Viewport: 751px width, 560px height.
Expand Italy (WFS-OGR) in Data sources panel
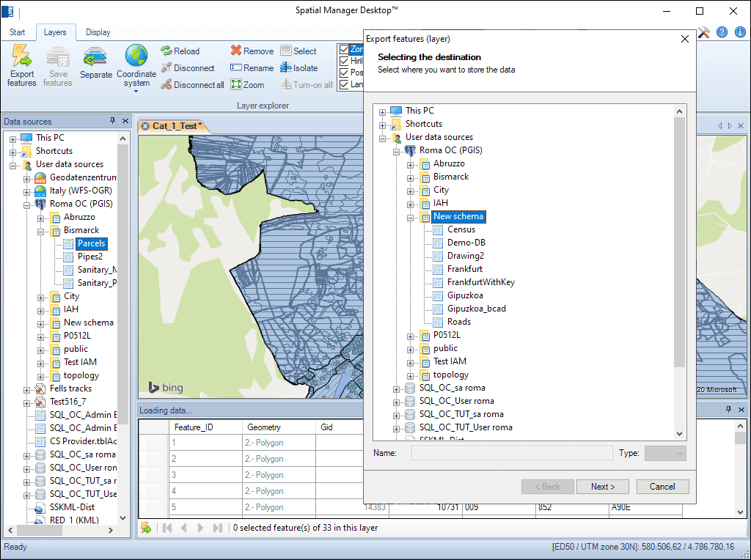pos(27,192)
